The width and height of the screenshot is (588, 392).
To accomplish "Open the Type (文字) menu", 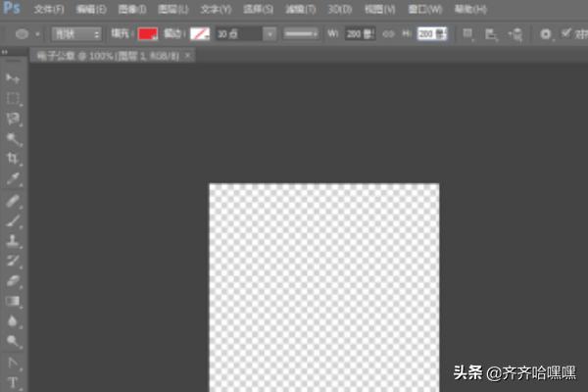I will 216,9.
